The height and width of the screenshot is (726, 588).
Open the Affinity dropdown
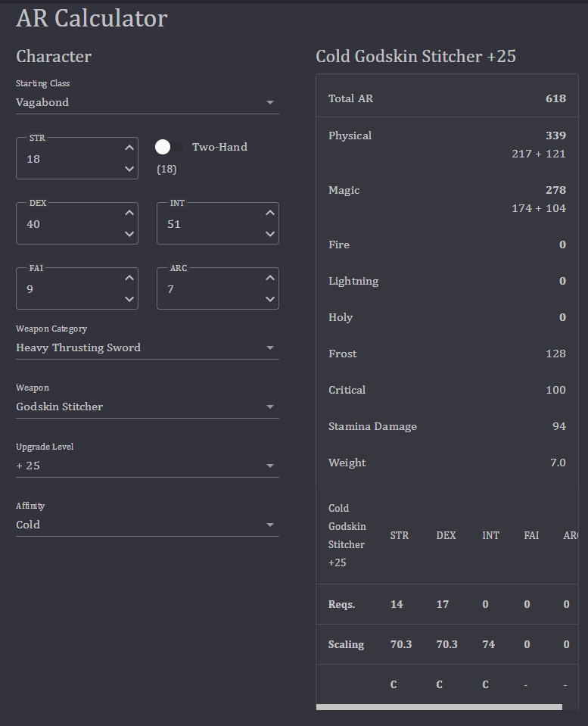147,525
